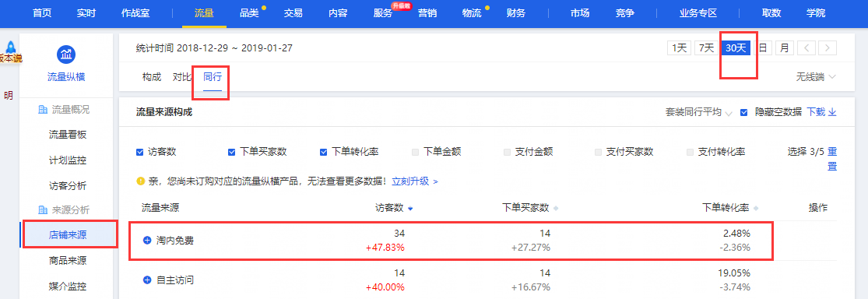Click the 下载 download link
The height and width of the screenshot is (299, 868).
click(x=821, y=112)
